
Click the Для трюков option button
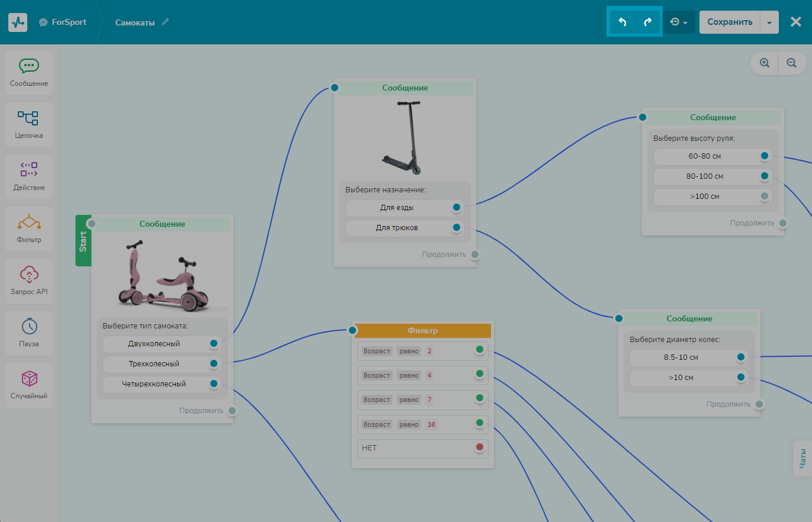396,227
